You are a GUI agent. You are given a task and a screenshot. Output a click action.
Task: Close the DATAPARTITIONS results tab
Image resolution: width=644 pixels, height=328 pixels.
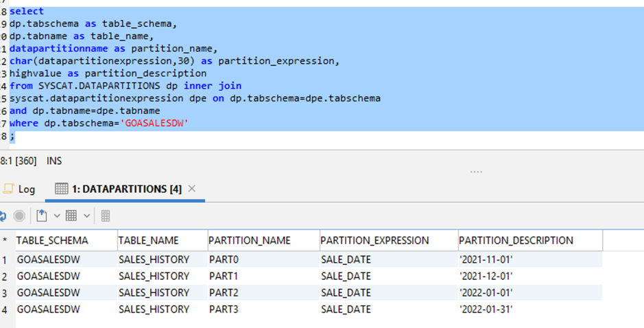click(192, 189)
